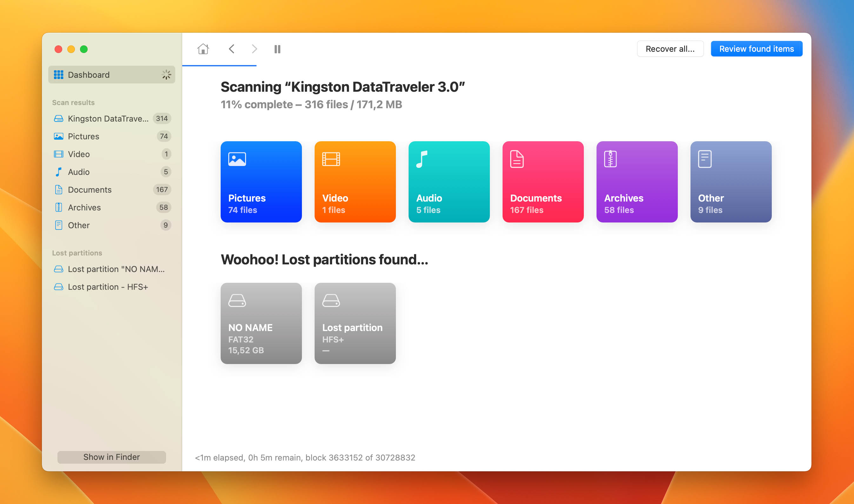
Task: Click the Scan results section header
Action: tap(73, 103)
